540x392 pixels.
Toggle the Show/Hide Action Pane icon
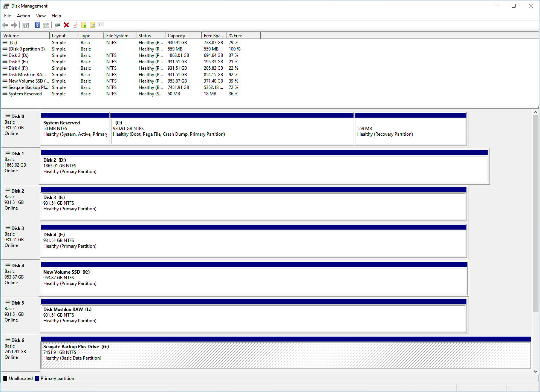46,25
